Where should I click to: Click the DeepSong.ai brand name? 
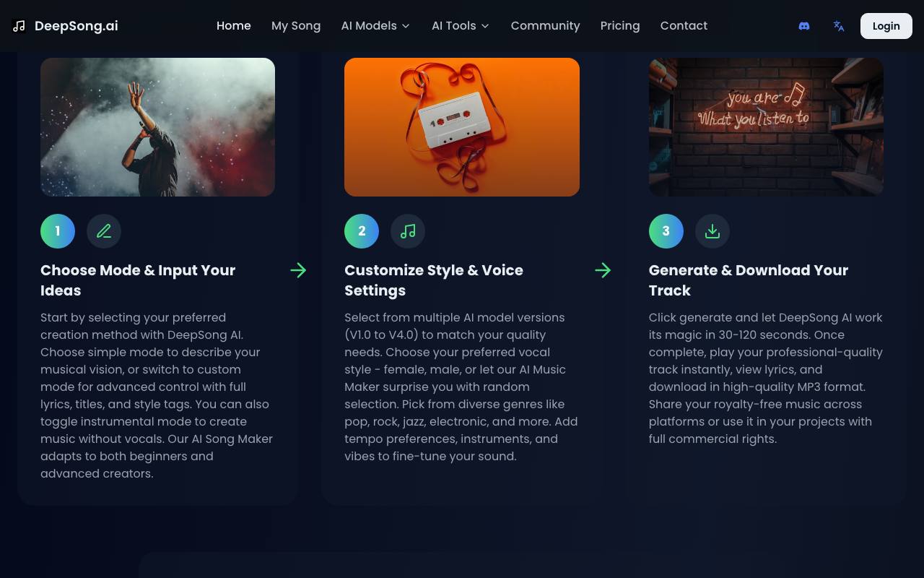click(77, 26)
